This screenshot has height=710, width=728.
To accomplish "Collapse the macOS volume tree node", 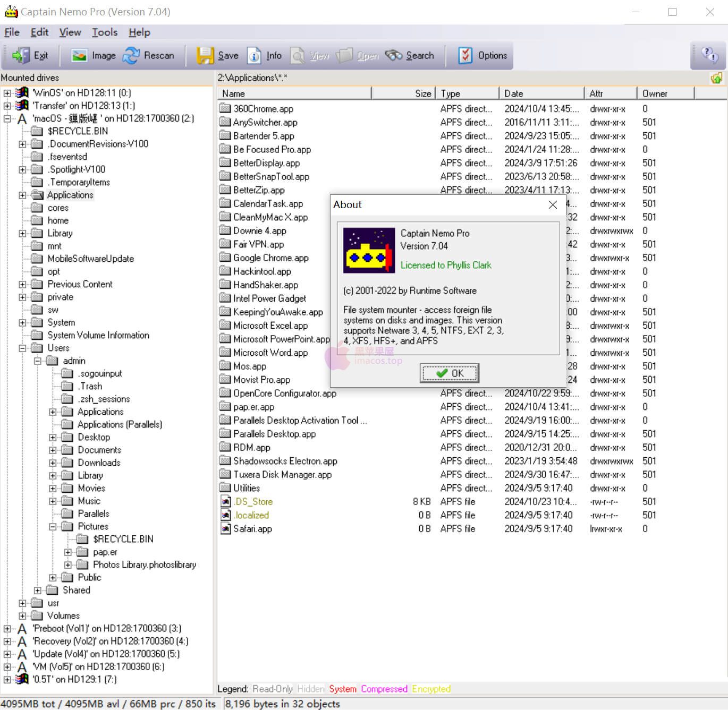I will click(7, 118).
